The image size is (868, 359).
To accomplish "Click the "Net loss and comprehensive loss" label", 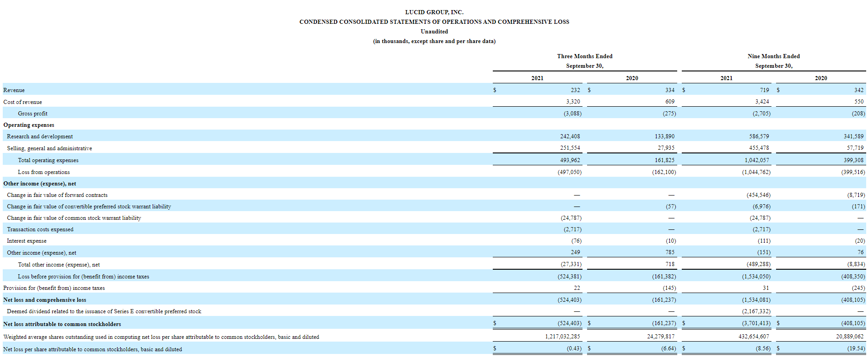I will tap(45, 300).
